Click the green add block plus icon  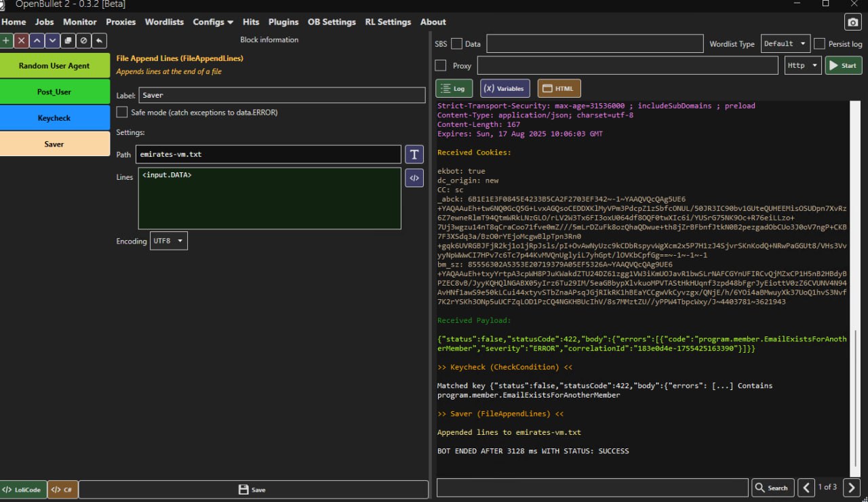tap(6, 41)
